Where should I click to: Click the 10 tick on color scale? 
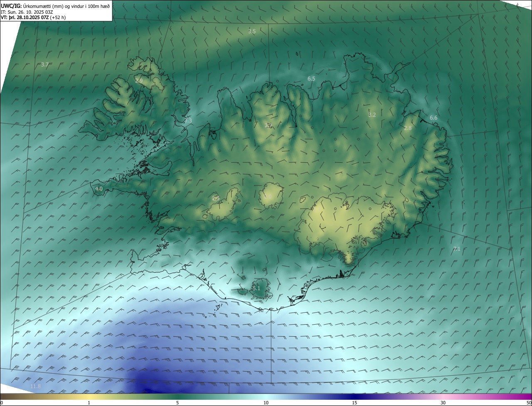[x=266, y=403]
